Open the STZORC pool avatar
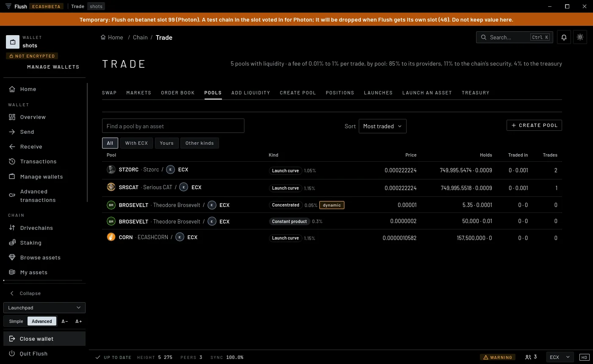593x364 pixels. (111, 170)
